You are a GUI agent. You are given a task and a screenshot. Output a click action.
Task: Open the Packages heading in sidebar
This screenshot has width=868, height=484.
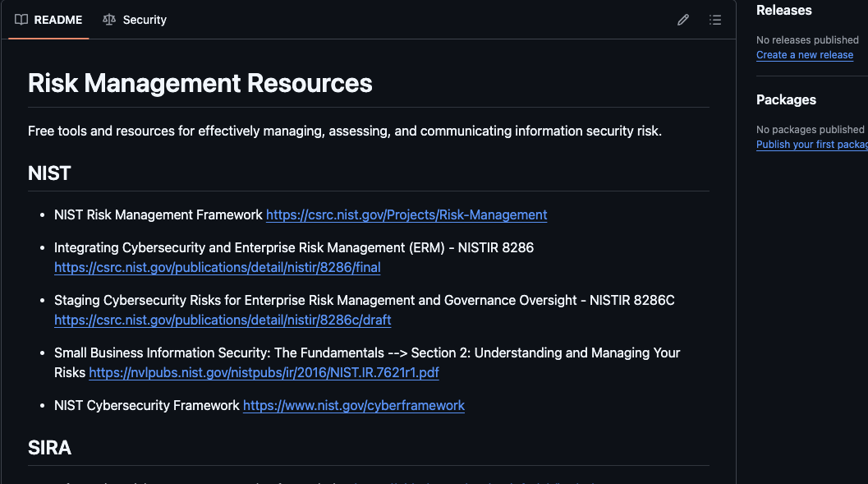786,99
